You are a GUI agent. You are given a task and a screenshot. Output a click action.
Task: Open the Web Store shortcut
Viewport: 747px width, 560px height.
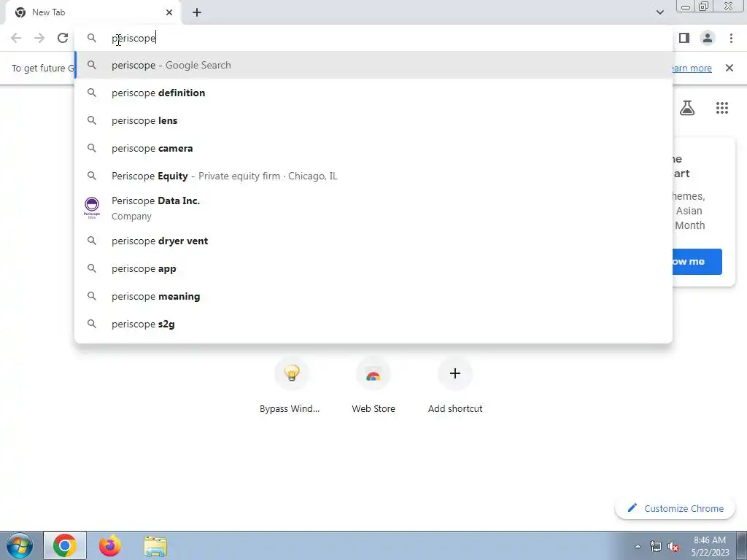(373, 386)
